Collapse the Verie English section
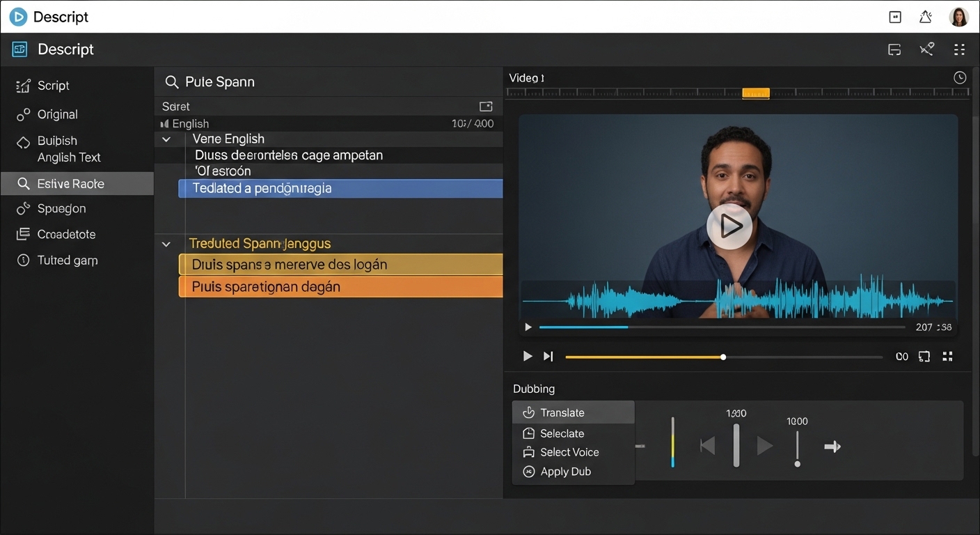This screenshot has height=535, width=980. click(166, 139)
